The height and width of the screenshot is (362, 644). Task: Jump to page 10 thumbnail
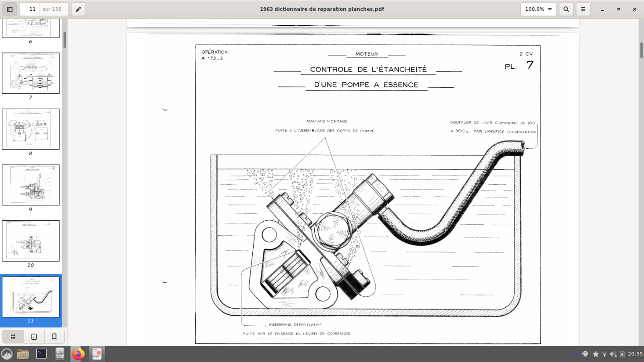pyautogui.click(x=31, y=241)
